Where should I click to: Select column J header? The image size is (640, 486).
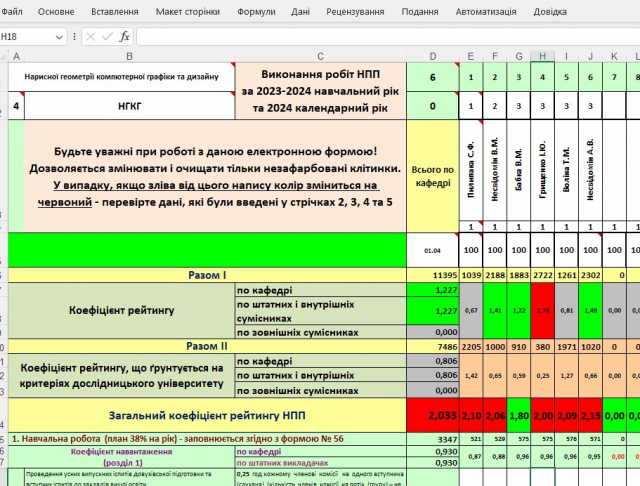click(x=590, y=56)
